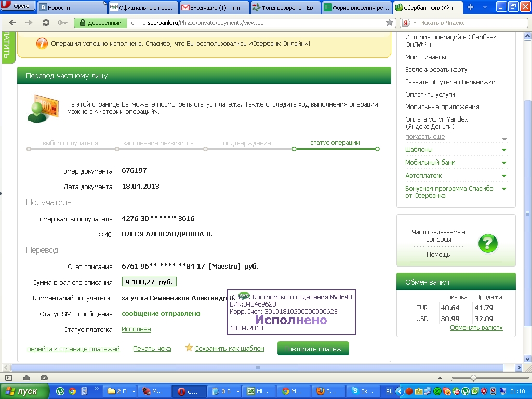Image resolution: width=532 pixels, height=399 pixels.
Task: Click the Искать в Яндекс search field
Action: tap(472, 23)
